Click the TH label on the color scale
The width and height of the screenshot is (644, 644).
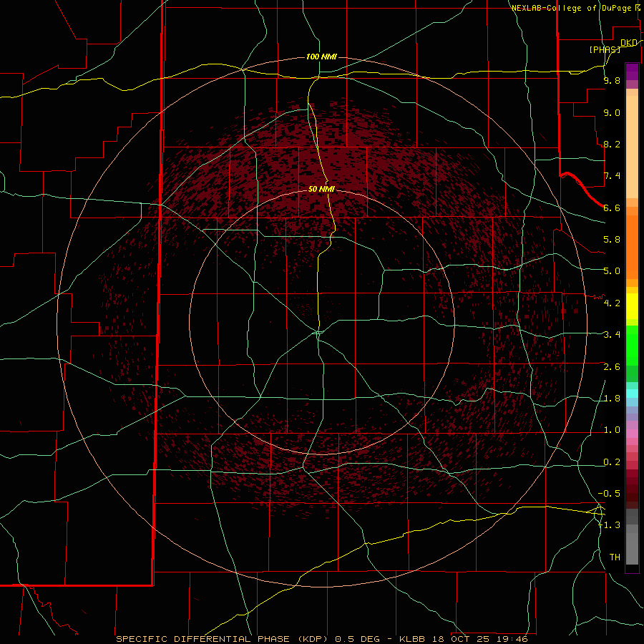(615, 557)
